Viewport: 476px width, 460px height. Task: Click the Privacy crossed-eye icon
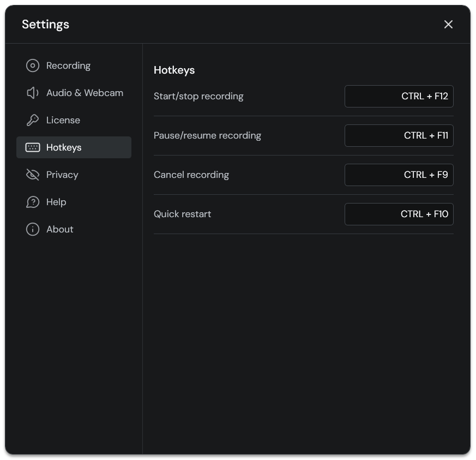(33, 175)
